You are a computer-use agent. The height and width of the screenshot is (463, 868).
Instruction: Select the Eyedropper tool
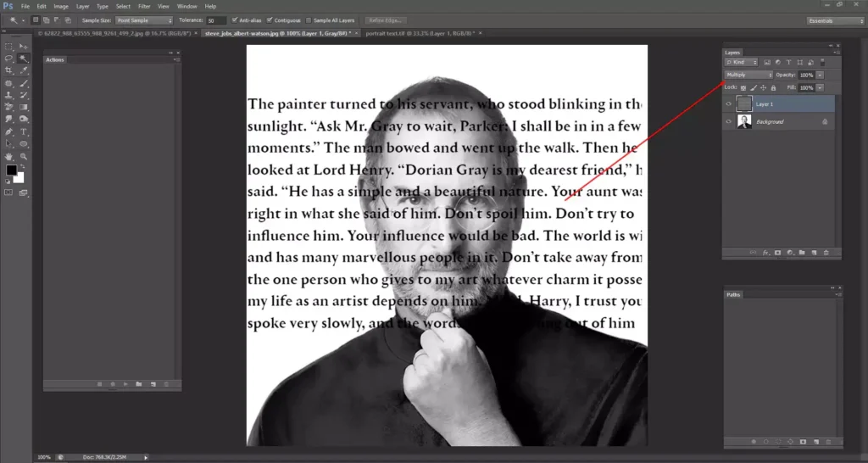point(24,71)
